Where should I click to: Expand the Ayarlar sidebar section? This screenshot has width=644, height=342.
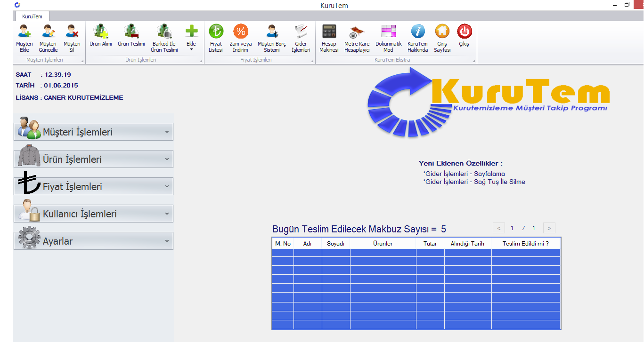point(94,241)
